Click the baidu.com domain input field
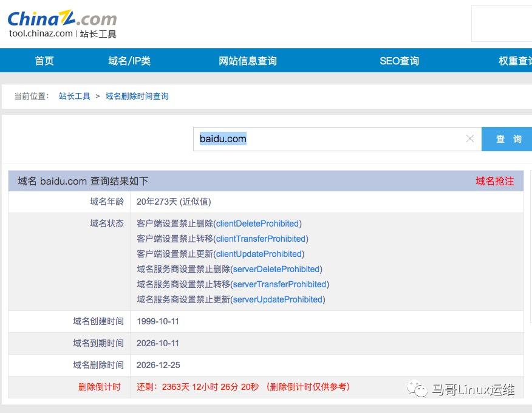Image resolution: width=532 pixels, height=413 pixels. pyautogui.click(x=337, y=139)
